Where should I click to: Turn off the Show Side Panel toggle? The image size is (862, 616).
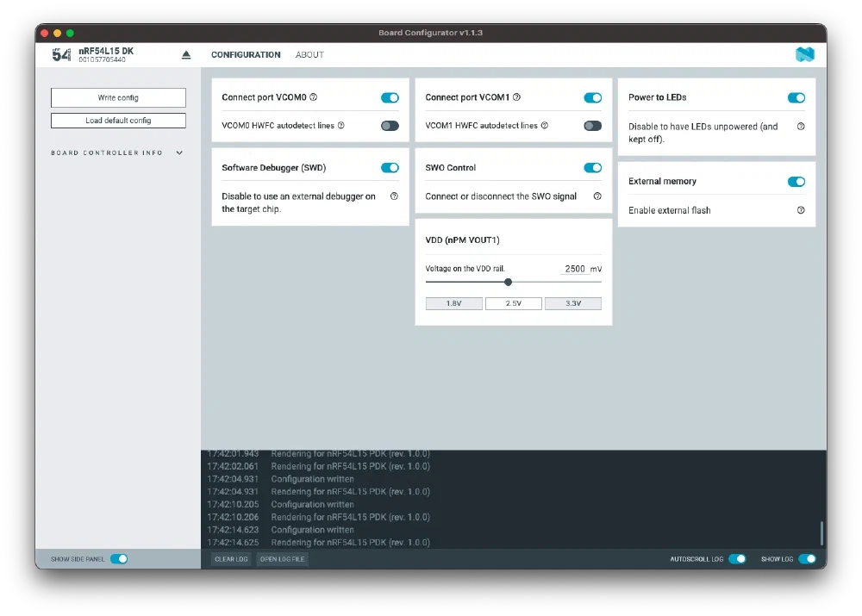point(119,559)
